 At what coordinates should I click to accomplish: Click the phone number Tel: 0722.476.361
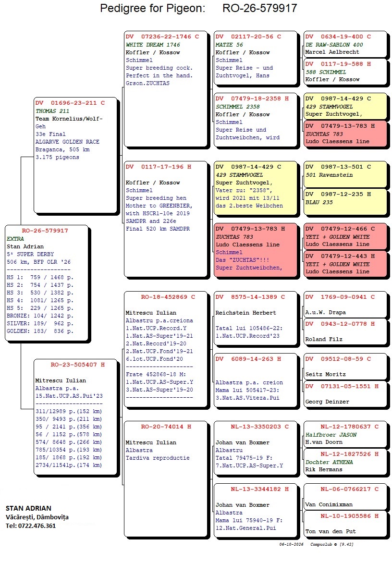pos(31,526)
